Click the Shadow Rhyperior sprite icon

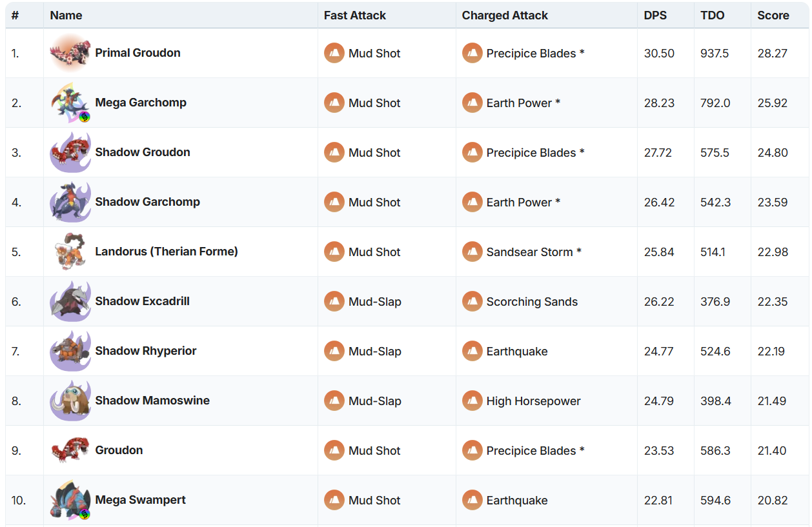click(70, 351)
